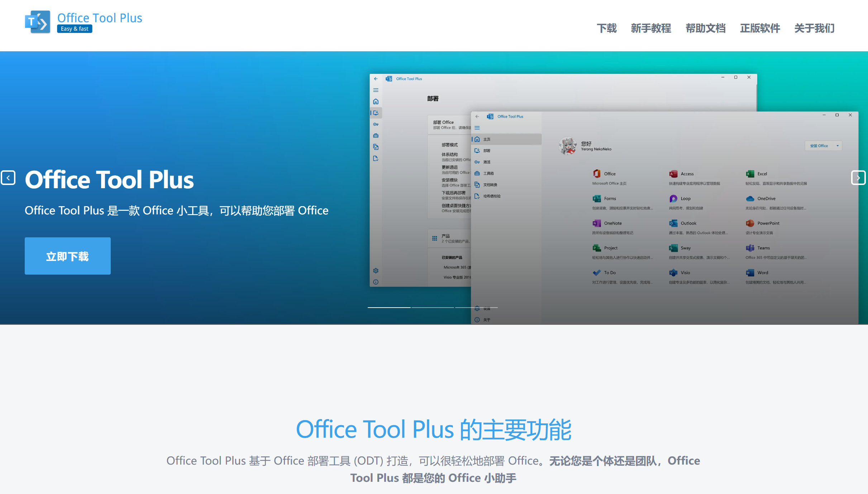Click the 立即下载 button

tap(67, 256)
